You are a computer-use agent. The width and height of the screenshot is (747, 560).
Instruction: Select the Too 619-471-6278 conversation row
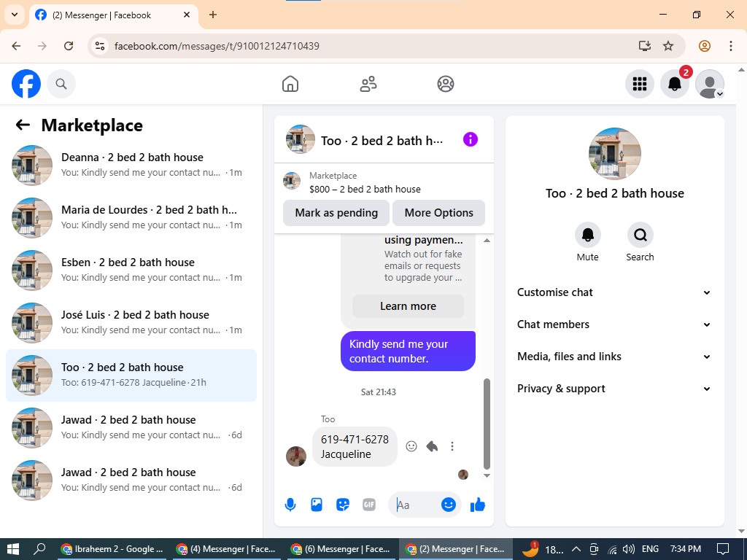(131, 376)
